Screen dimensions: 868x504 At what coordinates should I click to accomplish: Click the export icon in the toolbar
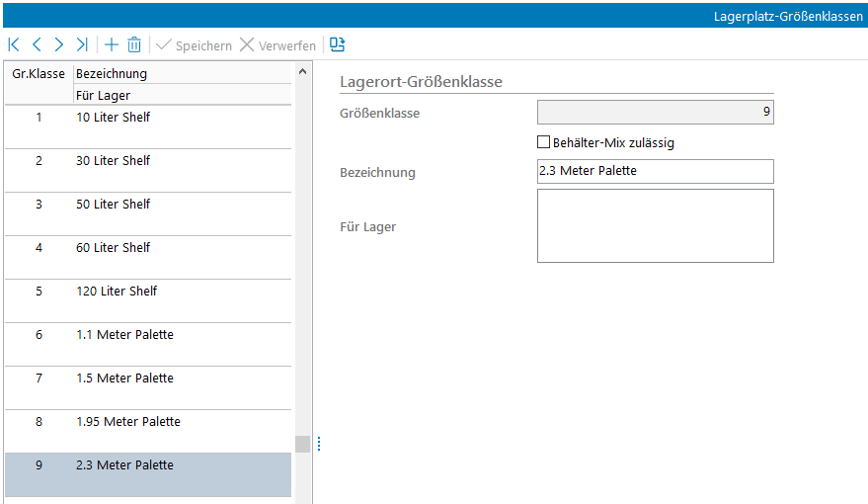(x=338, y=44)
